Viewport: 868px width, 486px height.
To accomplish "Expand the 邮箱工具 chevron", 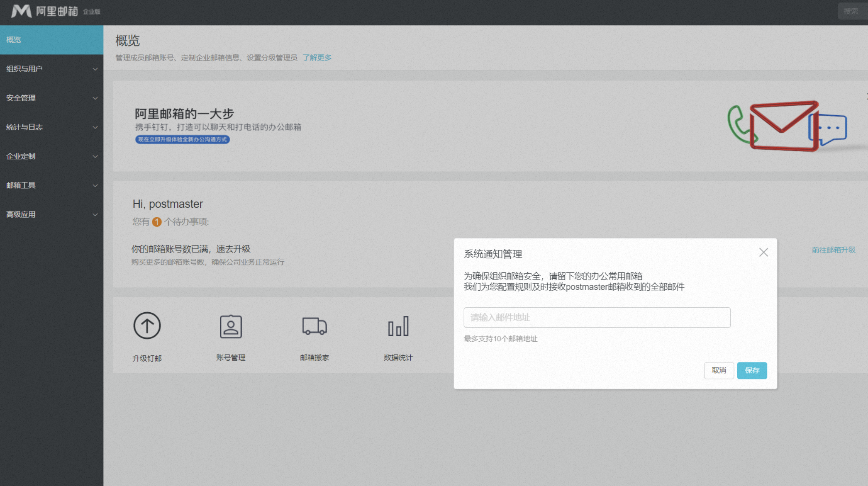I will point(95,185).
